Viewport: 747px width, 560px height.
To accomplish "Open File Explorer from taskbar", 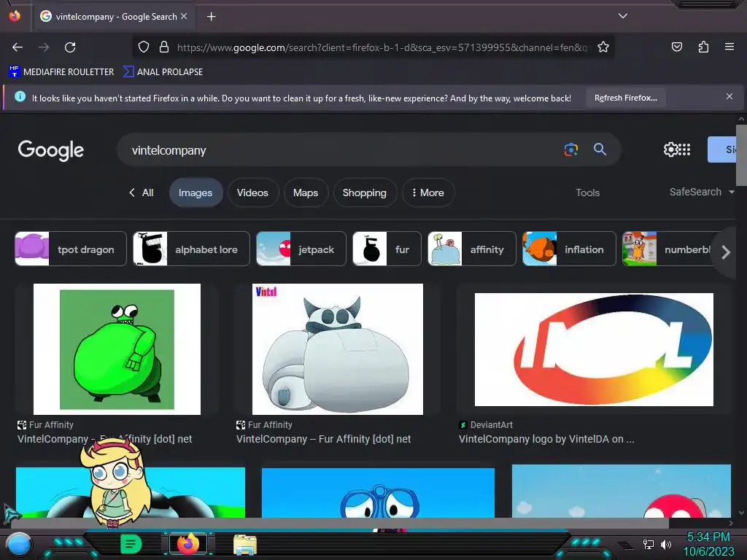I will tap(245, 545).
